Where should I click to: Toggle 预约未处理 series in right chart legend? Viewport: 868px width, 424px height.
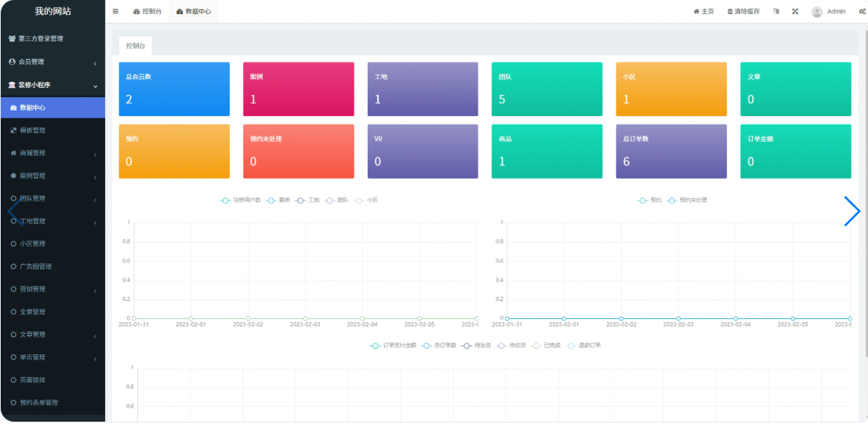[x=687, y=201]
